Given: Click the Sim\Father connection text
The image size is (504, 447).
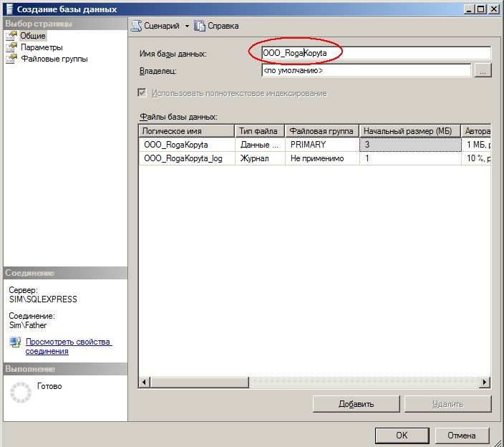Looking at the screenshot, I should (28, 325).
